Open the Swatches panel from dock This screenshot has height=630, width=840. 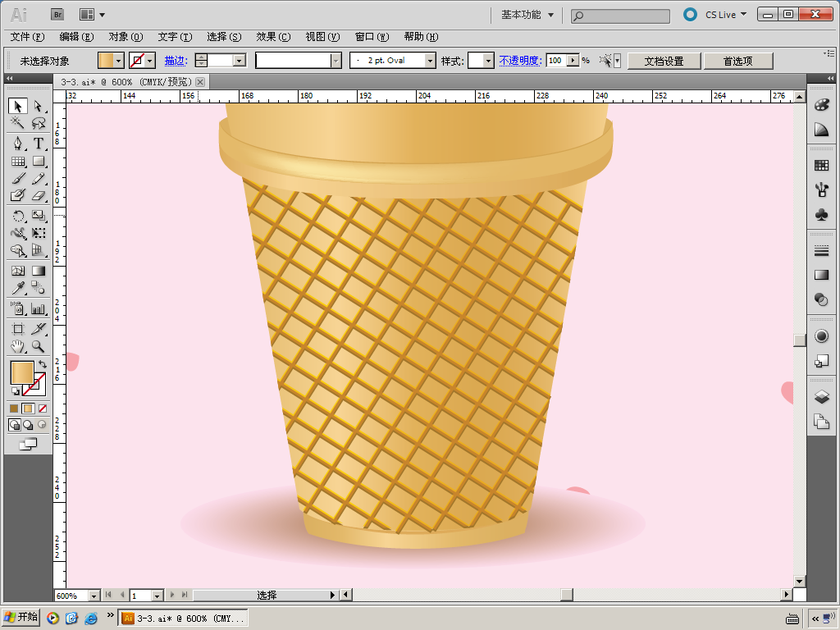tap(821, 165)
